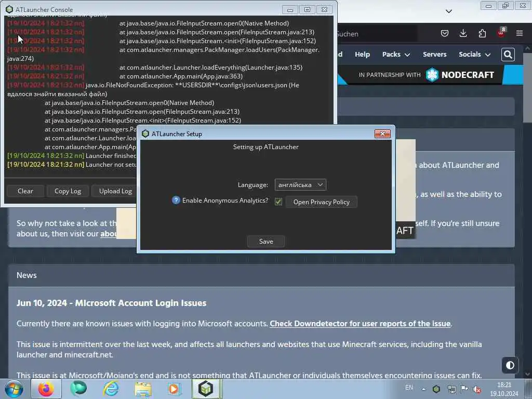This screenshot has width=532, height=399.
Task: Click the network icon in system tray
Action: (451, 389)
